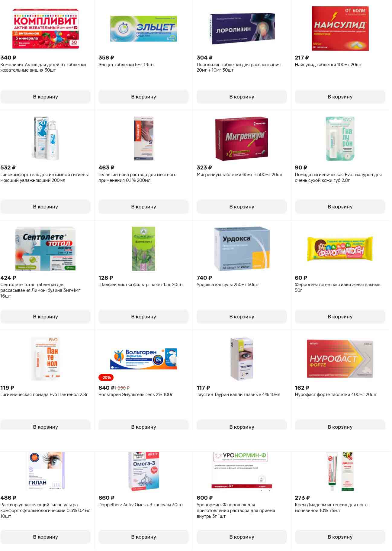Open Раствор увлажняющий Гилан ультра link
392x551 pixels.
click(45, 510)
